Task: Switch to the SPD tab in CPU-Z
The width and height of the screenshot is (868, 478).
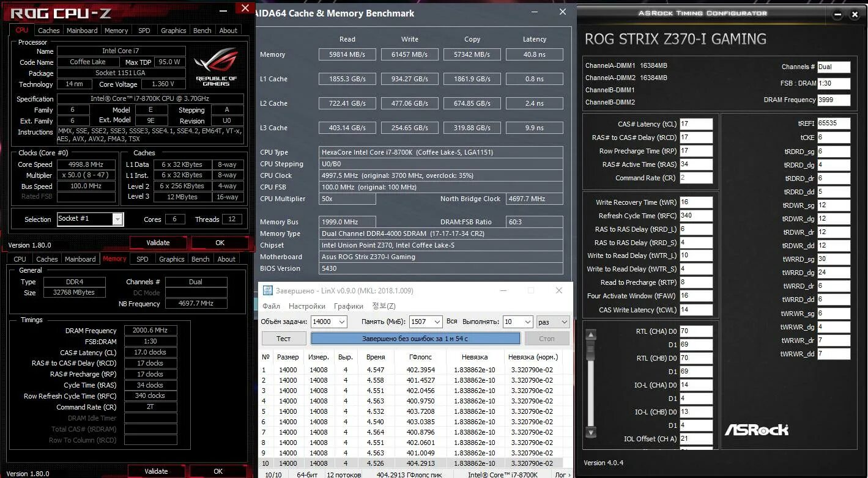Action: coord(145,30)
